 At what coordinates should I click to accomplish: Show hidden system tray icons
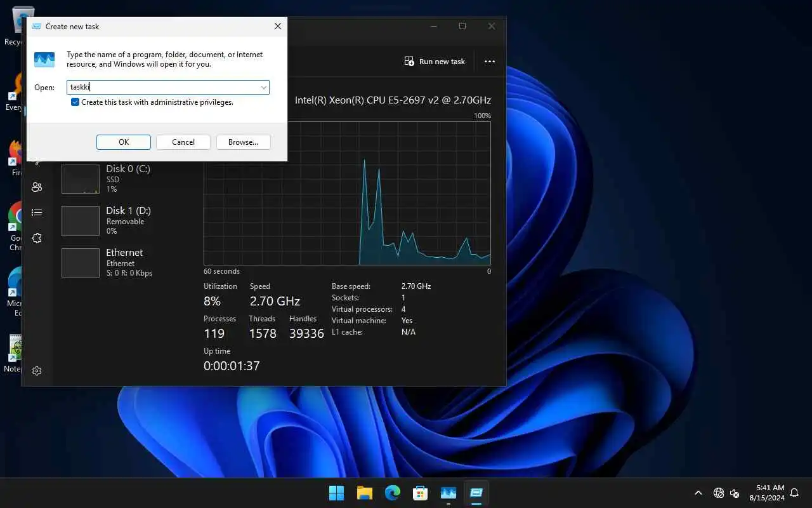(698, 493)
